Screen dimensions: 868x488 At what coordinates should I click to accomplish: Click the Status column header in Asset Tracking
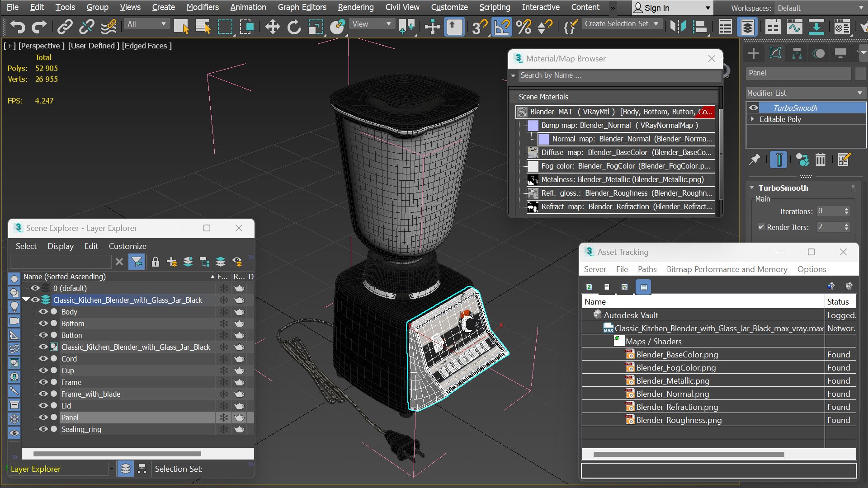840,302
